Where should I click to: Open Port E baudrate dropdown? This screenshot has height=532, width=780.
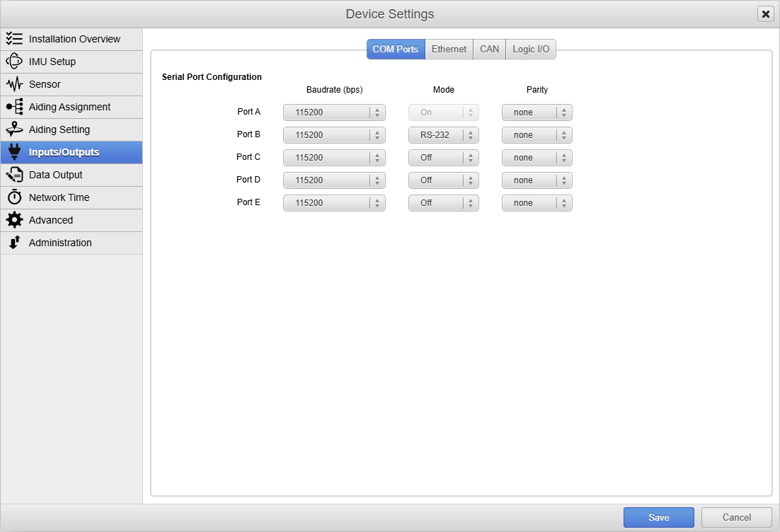(334, 203)
